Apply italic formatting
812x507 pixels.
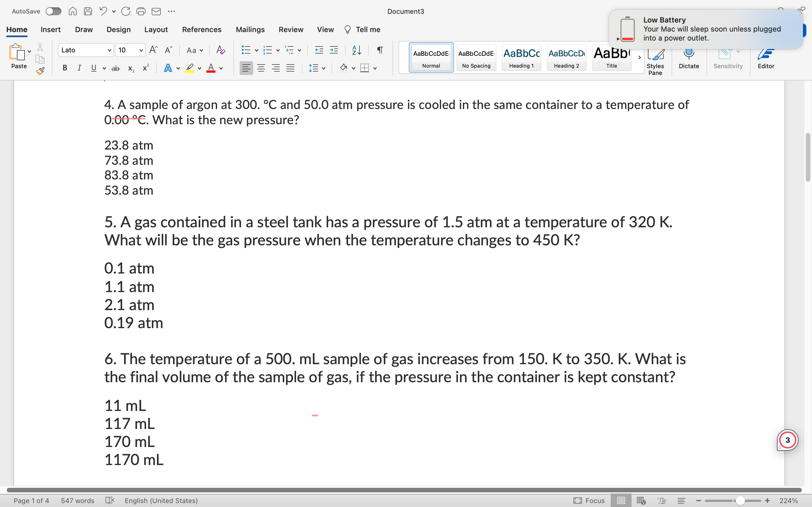click(x=79, y=68)
